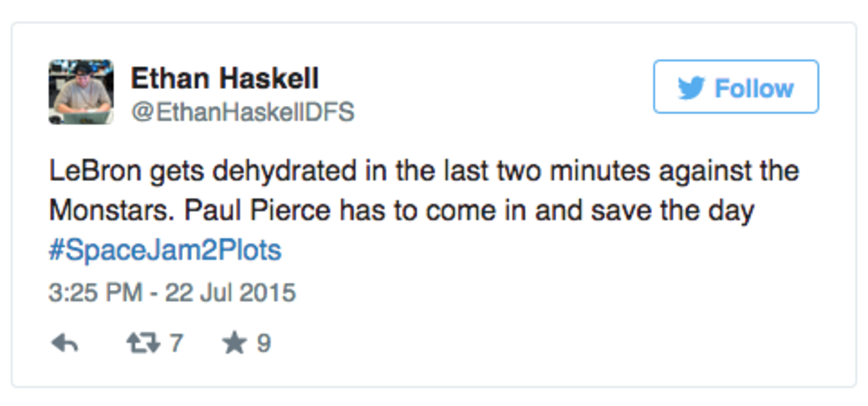This screenshot has height=406, width=868.
Task: Open the @EthanHaskellDFS handle link
Action: (x=242, y=112)
